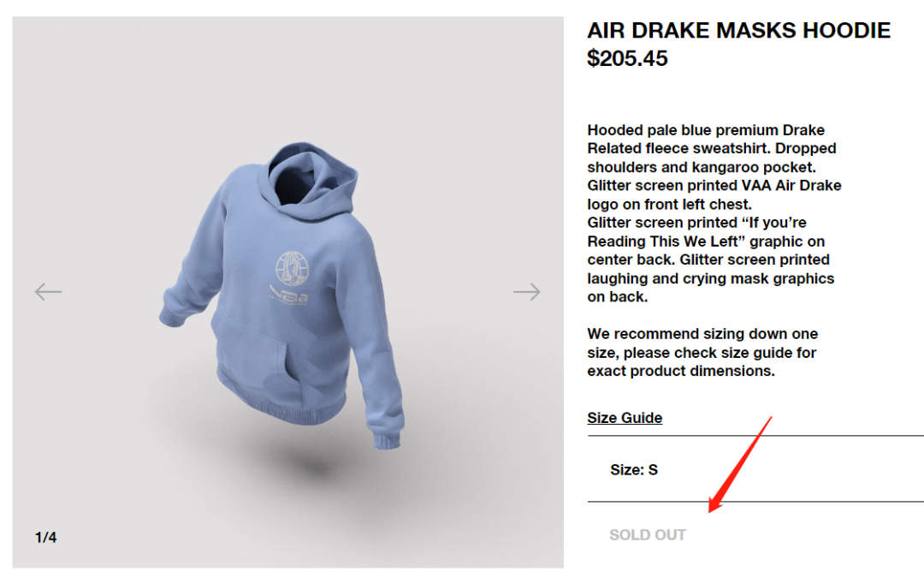Click the blue hoodie product image
The width and height of the screenshot is (924, 578).
(x=281, y=294)
